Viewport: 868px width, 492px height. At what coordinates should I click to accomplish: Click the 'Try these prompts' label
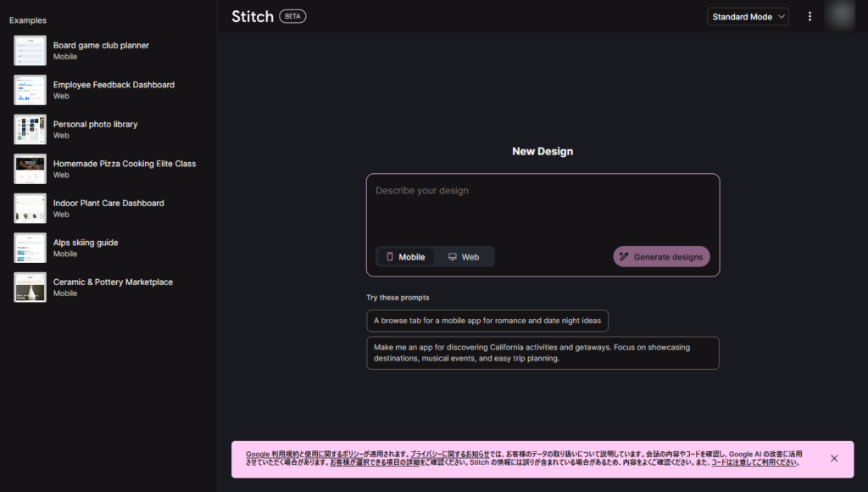[398, 298]
